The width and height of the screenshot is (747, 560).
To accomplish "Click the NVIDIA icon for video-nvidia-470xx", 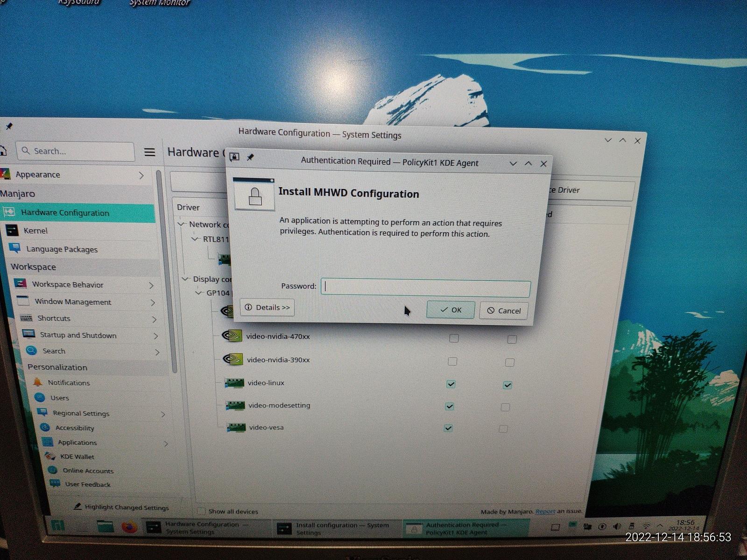I will (232, 336).
